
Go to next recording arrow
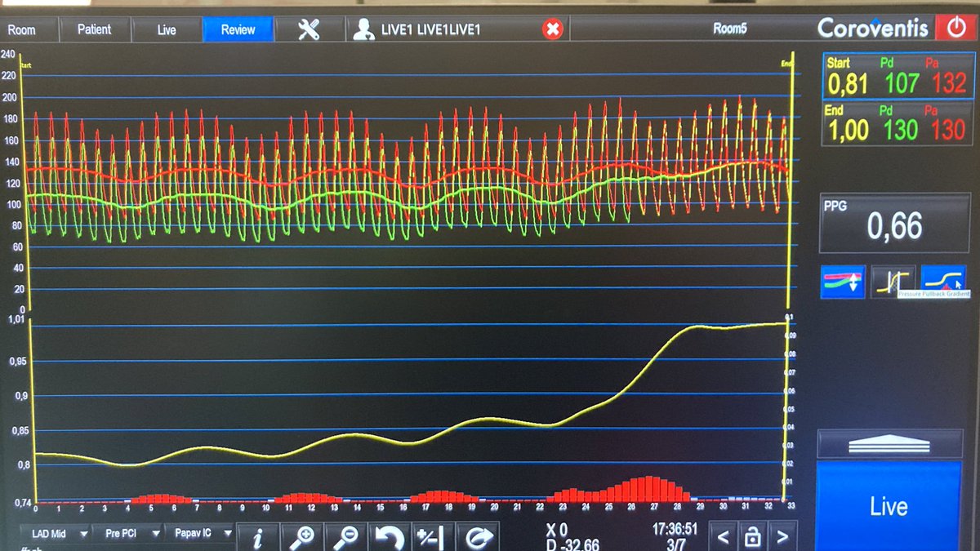[782, 537]
